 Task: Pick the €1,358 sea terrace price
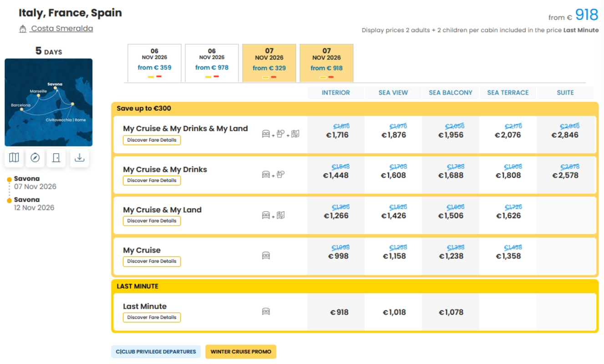click(x=508, y=256)
